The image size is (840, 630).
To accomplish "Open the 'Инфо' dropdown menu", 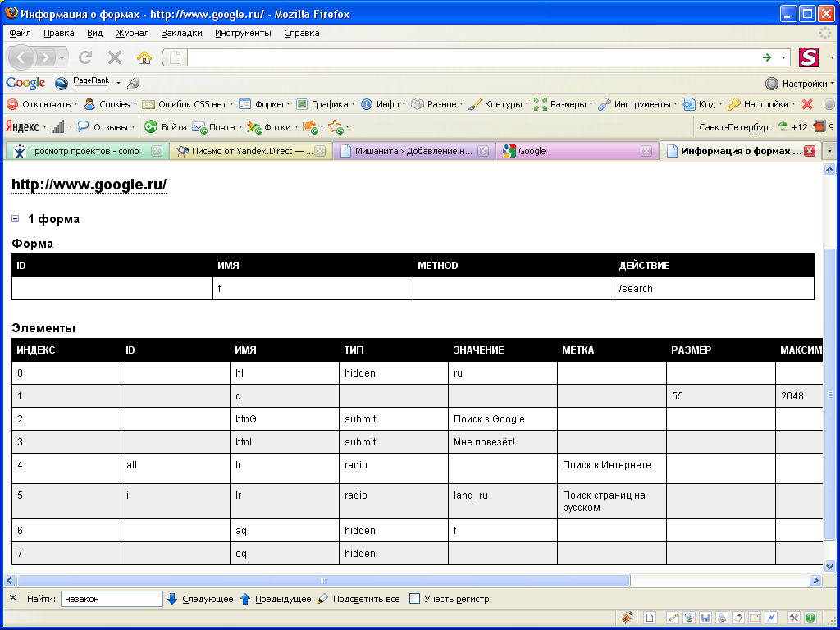I will [383, 104].
